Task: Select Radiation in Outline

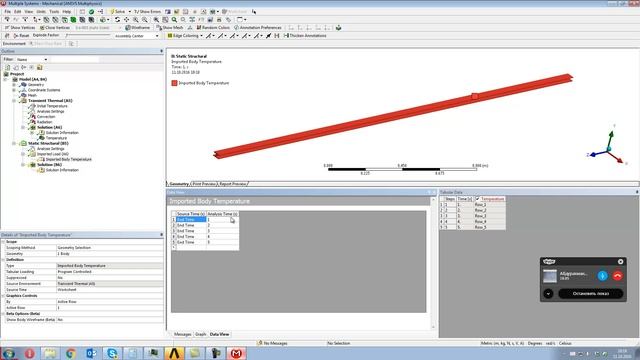Action: click(x=44, y=122)
